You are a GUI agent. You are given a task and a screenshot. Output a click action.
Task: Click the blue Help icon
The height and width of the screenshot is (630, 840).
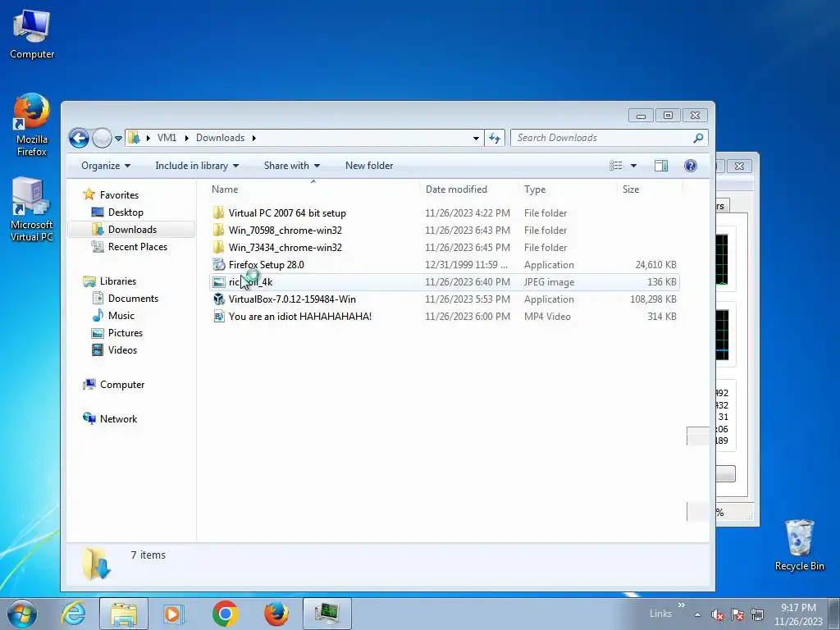pos(691,166)
